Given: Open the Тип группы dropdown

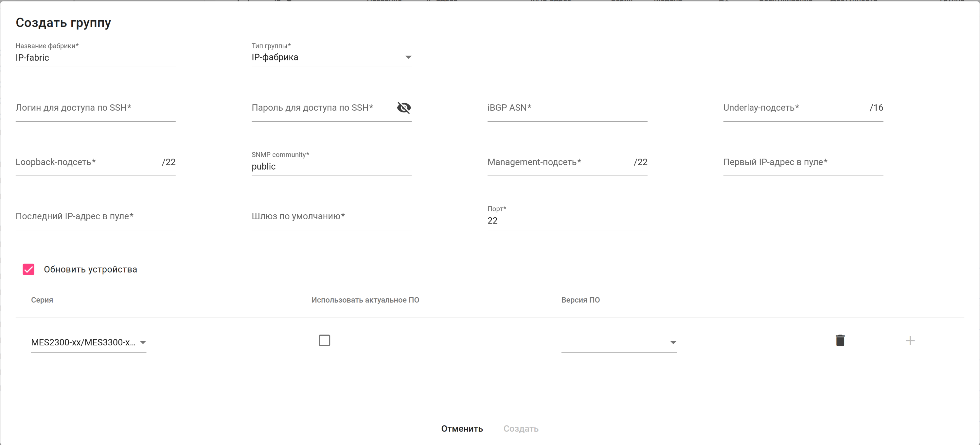Looking at the screenshot, I should point(331,58).
